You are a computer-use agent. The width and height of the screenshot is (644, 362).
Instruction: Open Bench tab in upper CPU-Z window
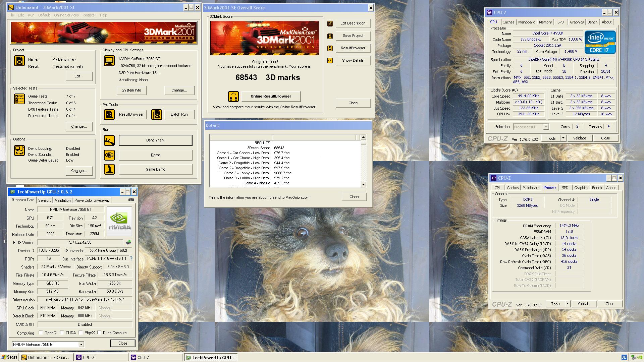point(593,22)
